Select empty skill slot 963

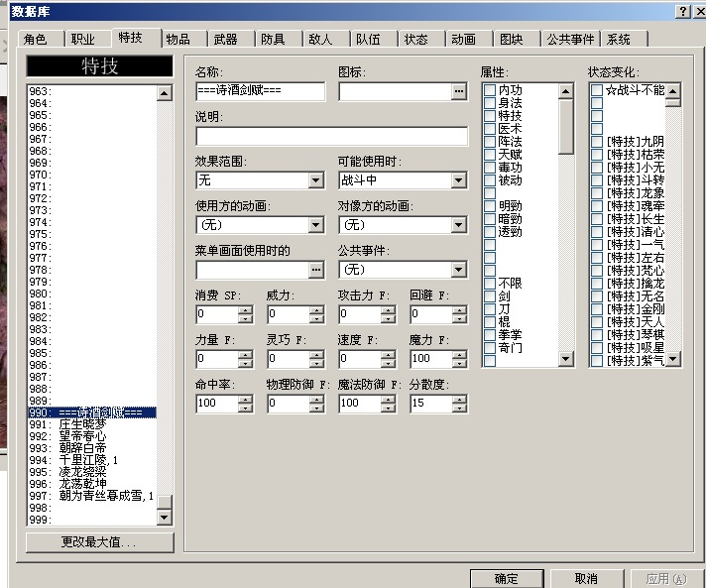coord(92,91)
